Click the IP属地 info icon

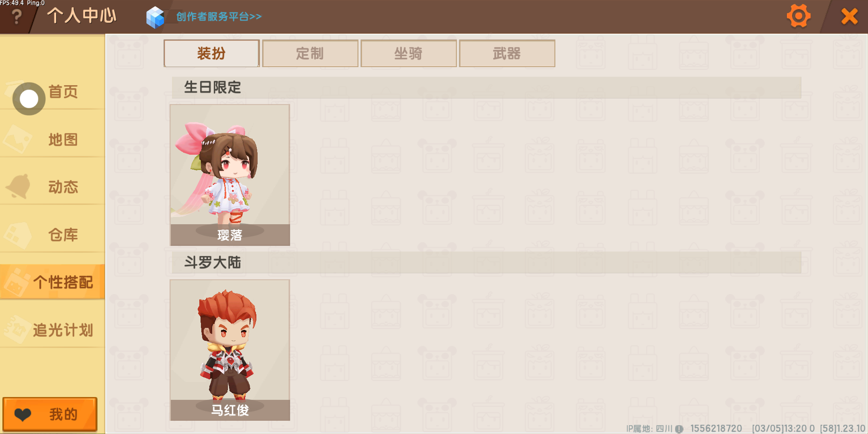tap(679, 429)
